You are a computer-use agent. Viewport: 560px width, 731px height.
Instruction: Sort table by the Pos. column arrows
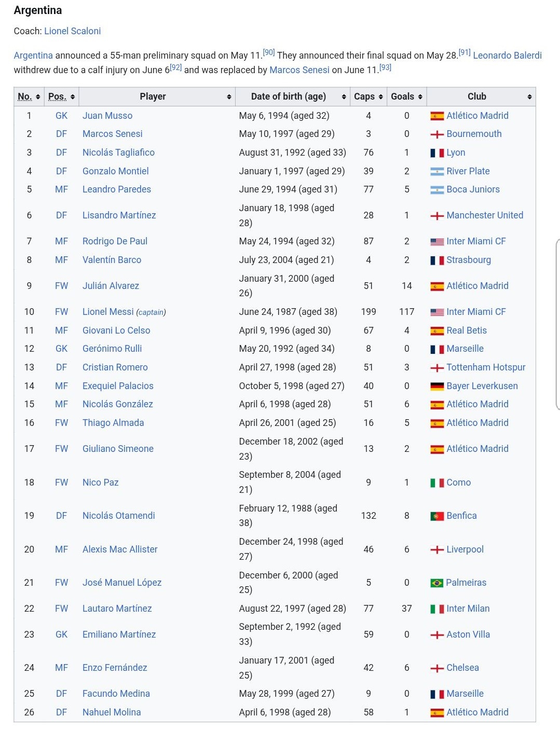click(73, 97)
